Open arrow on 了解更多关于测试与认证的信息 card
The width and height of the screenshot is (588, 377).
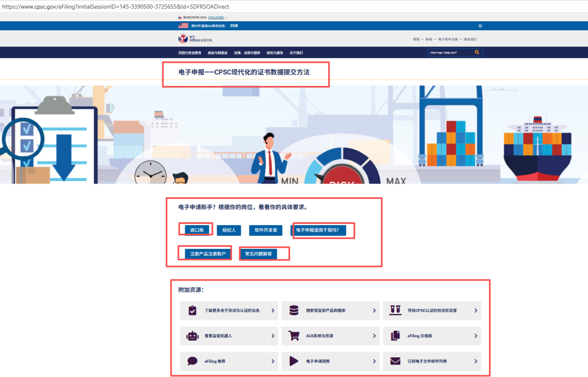pos(273,311)
